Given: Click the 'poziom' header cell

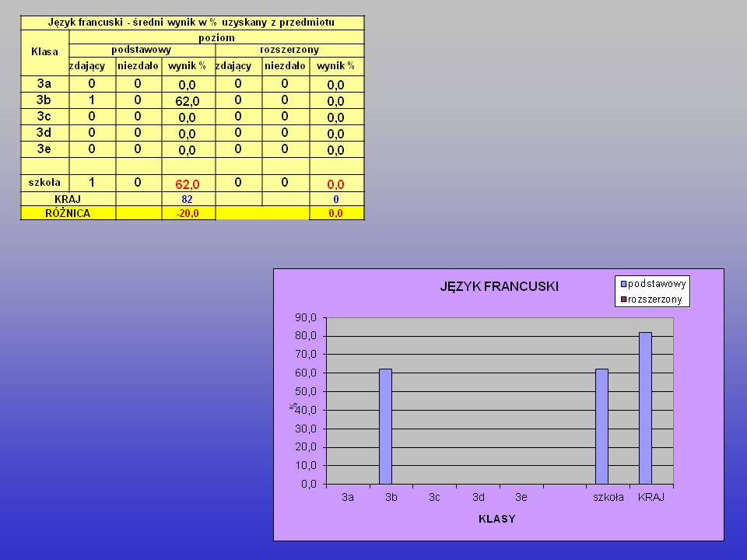Looking at the screenshot, I should 216,37.
